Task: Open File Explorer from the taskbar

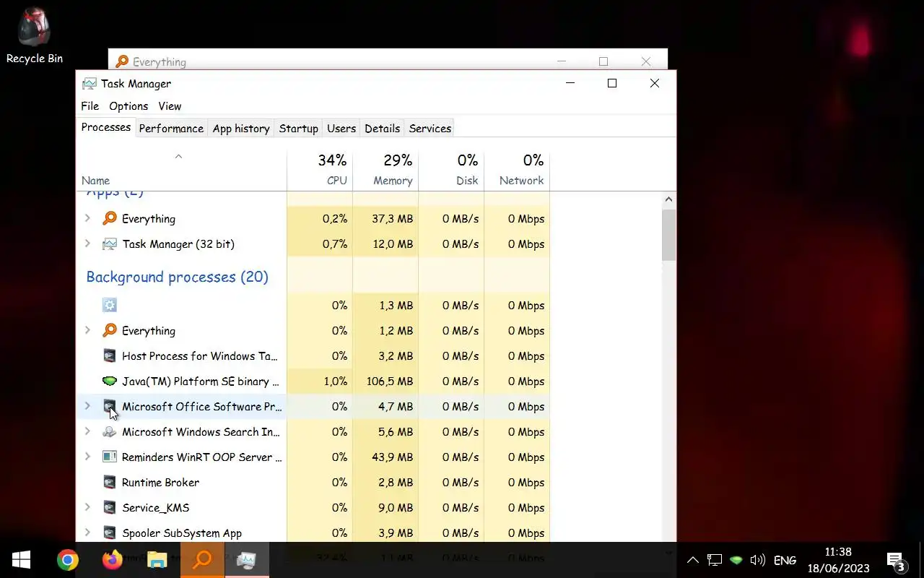Action: point(157,560)
